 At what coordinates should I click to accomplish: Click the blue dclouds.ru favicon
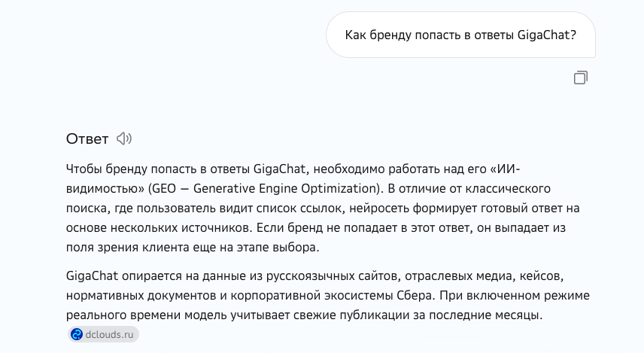pyautogui.click(x=77, y=334)
